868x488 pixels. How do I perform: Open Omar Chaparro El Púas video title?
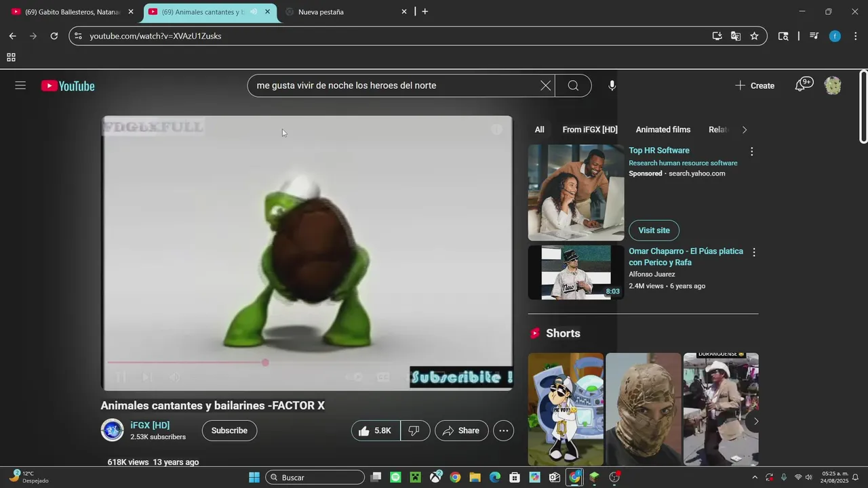click(686, 257)
